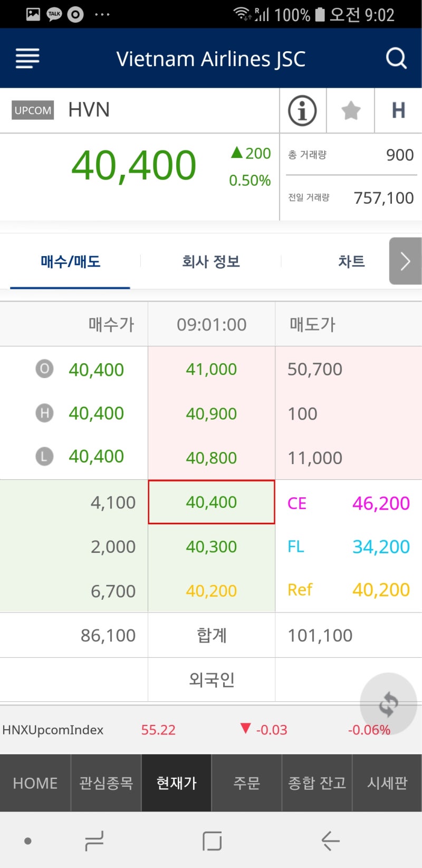Tap the circular refresh quotes icon

click(388, 704)
